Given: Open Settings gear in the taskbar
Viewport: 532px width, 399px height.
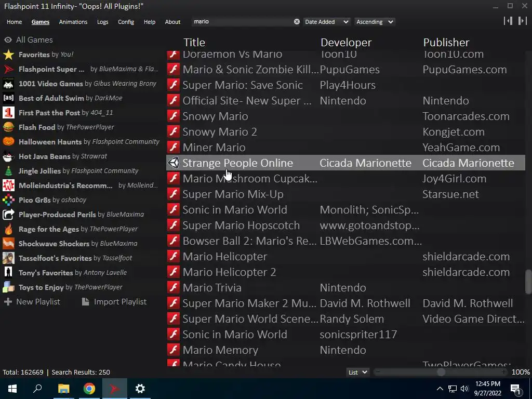Looking at the screenshot, I should 140,389.
